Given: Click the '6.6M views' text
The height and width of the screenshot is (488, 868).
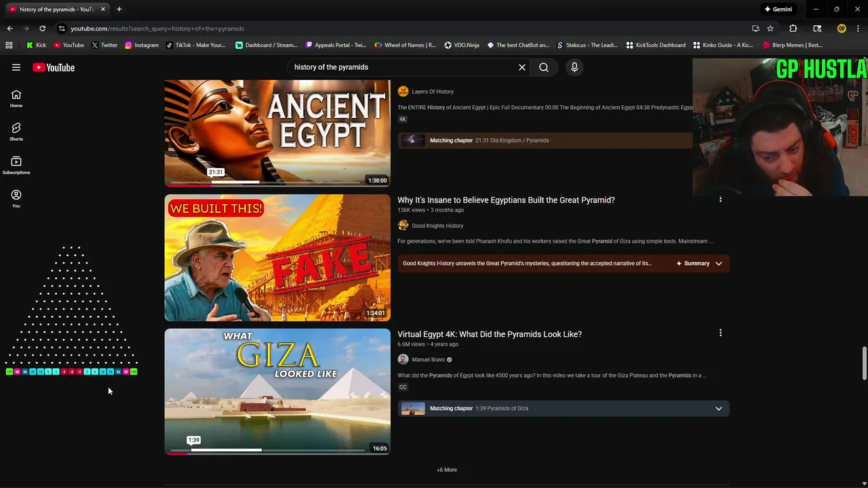Looking at the screenshot, I should (411, 344).
